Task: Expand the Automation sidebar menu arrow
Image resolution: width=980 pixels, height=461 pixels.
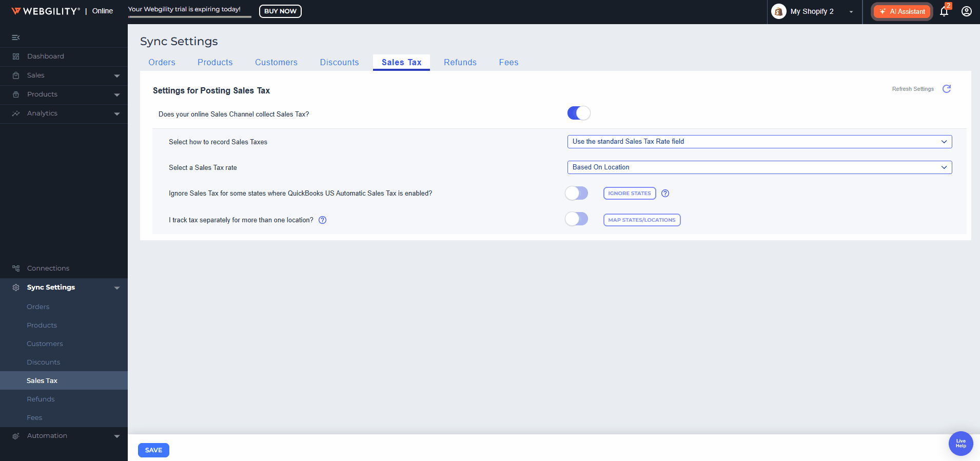Action: pyautogui.click(x=117, y=436)
